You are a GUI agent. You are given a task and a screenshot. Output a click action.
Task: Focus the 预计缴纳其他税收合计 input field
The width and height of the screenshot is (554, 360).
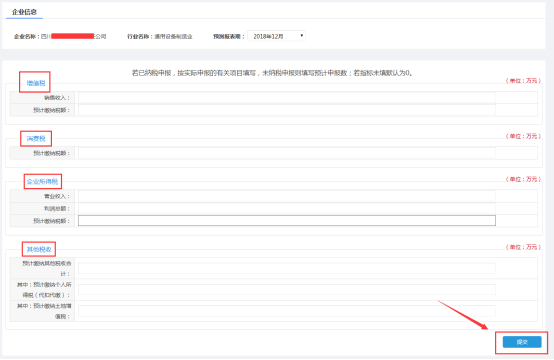pos(287,268)
